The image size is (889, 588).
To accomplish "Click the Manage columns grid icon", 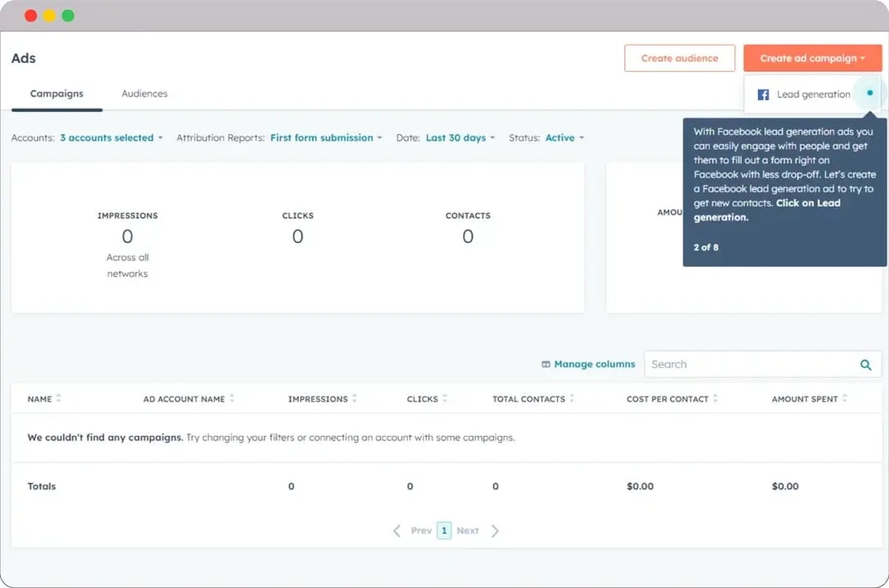I will point(545,364).
